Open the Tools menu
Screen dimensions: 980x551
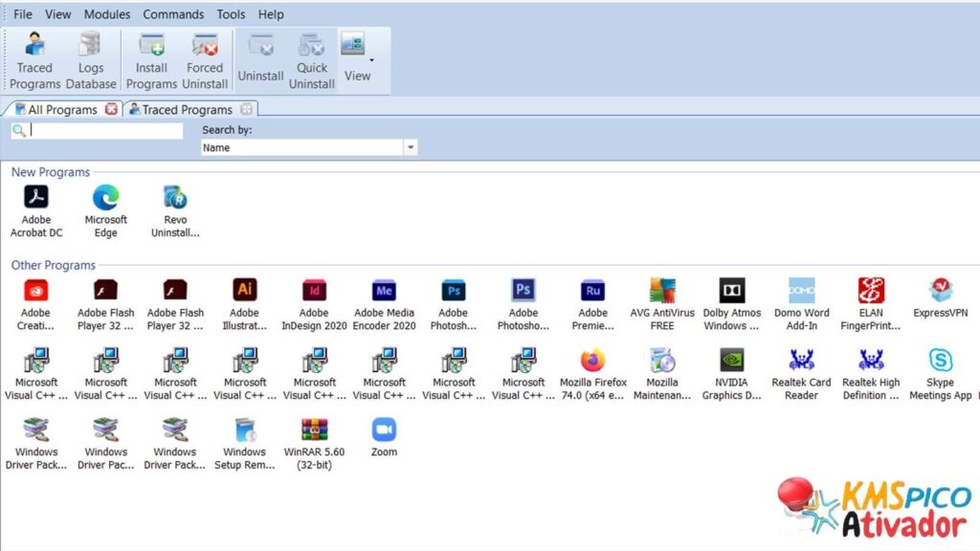coord(231,13)
